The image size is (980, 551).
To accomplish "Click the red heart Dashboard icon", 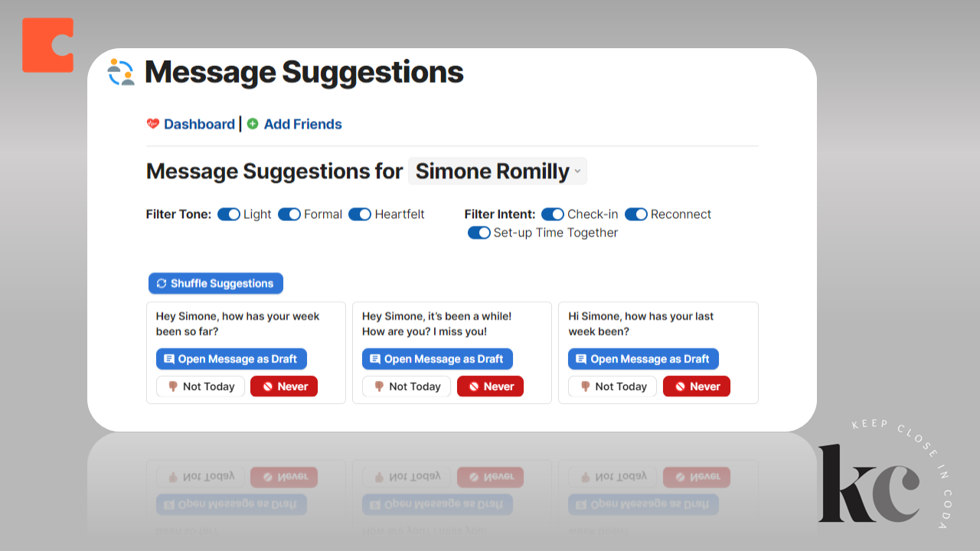I will click(x=153, y=124).
